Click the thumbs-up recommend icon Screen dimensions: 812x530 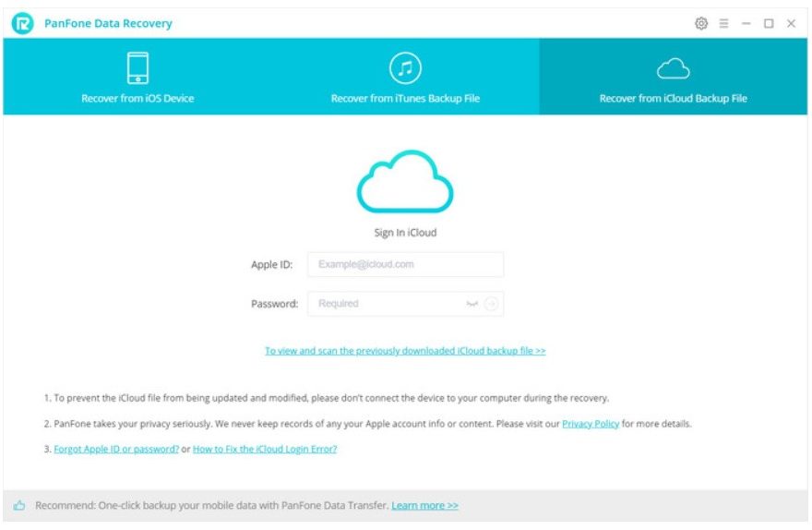click(x=19, y=505)
